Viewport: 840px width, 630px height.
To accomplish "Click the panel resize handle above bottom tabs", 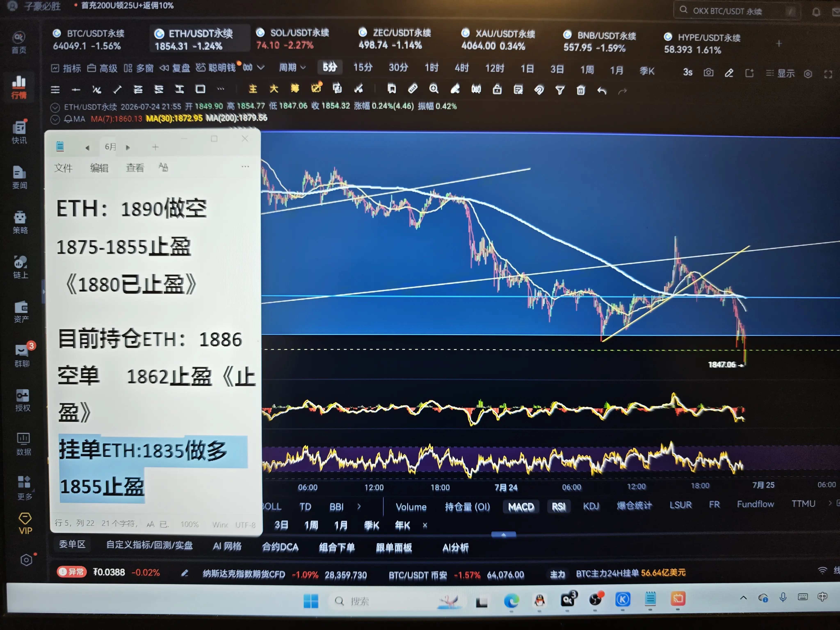I will click(503, 534).
